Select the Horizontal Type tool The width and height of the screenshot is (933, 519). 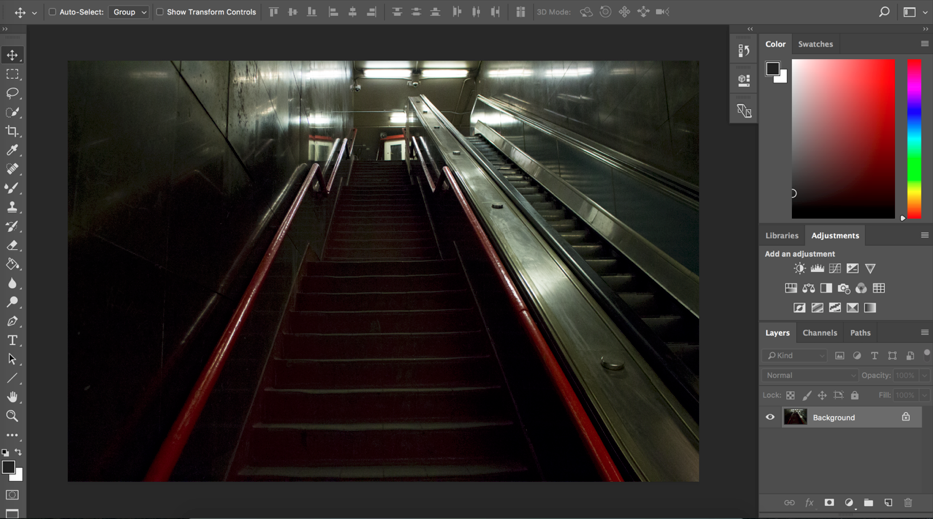(x=12, y=340)
